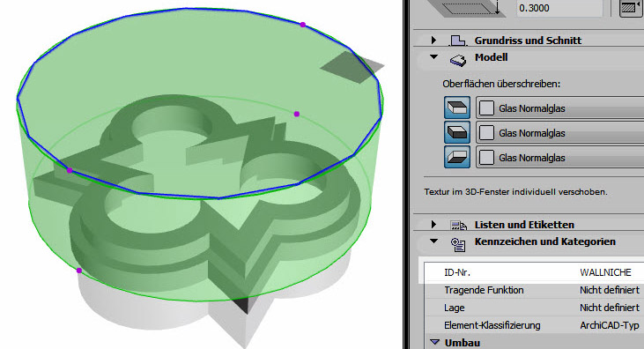Click the magenta node at lower left slab bottom
Screen dimensions: 644x349
[79, 271]
